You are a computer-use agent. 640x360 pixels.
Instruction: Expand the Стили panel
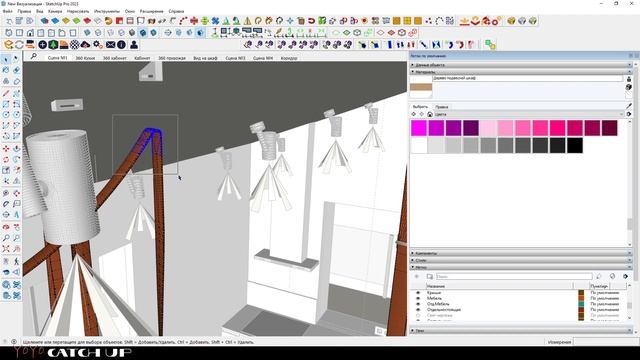[521, 260]
